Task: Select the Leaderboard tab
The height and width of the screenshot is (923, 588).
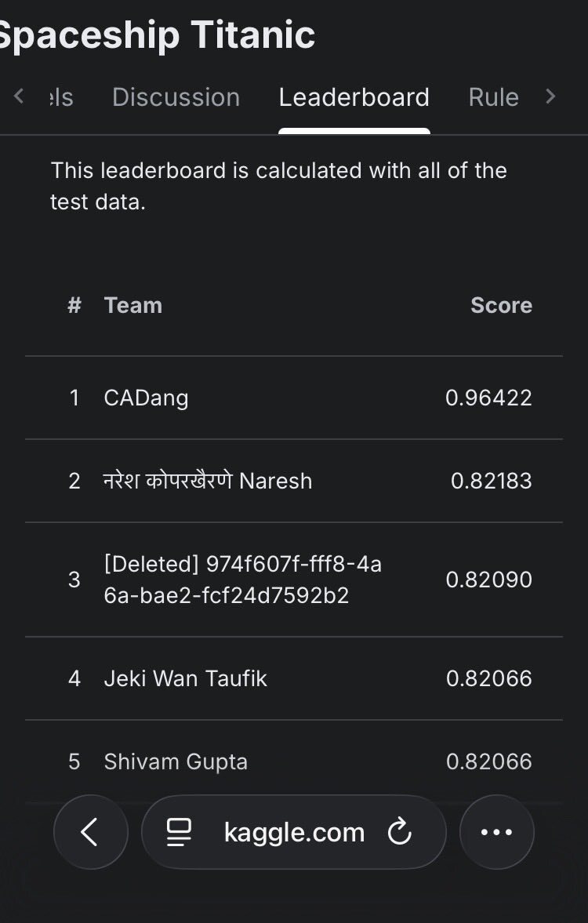Action: tap(354, 97)
